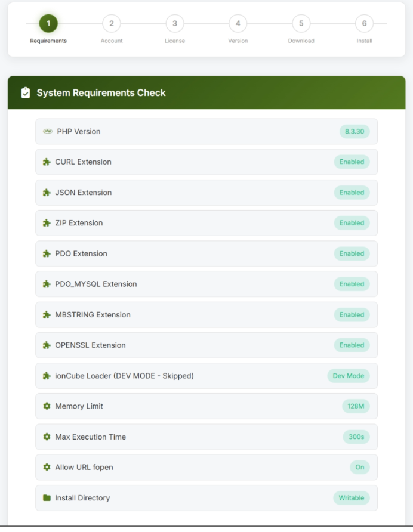Click the 128M memory limit badge

[x=356, y=406]
